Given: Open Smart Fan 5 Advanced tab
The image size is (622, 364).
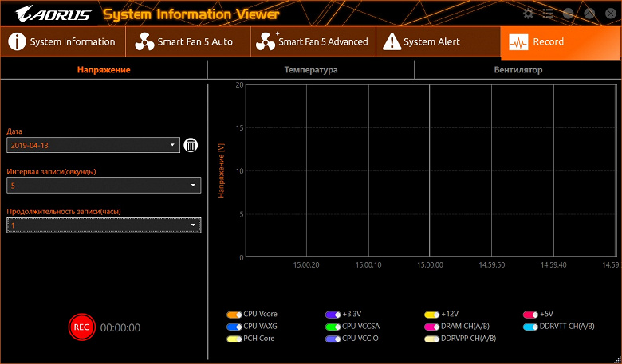Looking at the screenshot, I should [x=313, y=42].
